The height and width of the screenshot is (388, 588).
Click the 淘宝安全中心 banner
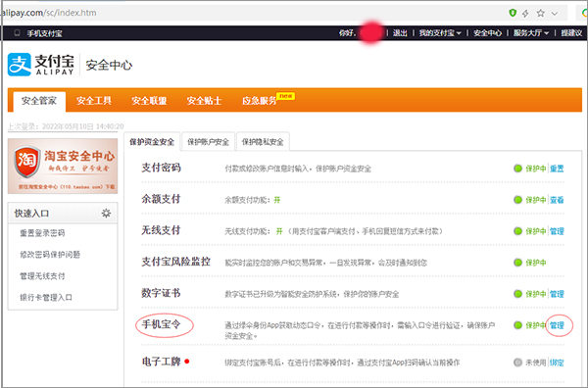click(x=63, y=166)
